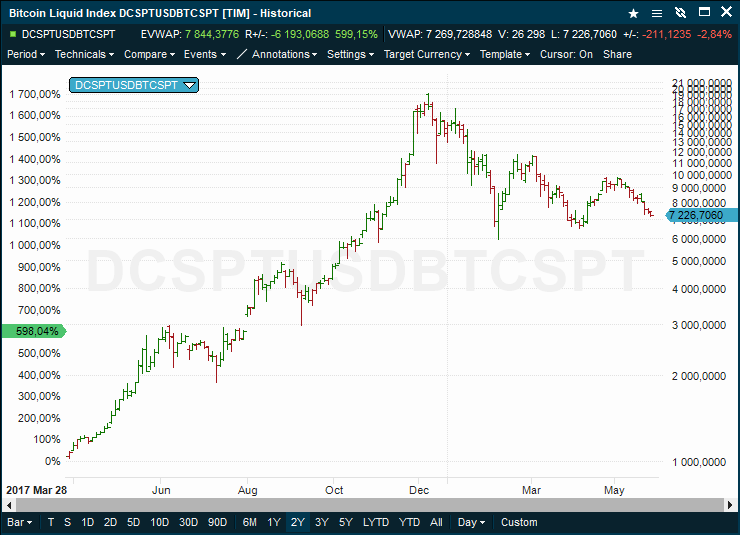Click the scrollbar right arrow
740x535 pixels.
tap(730, 505)
